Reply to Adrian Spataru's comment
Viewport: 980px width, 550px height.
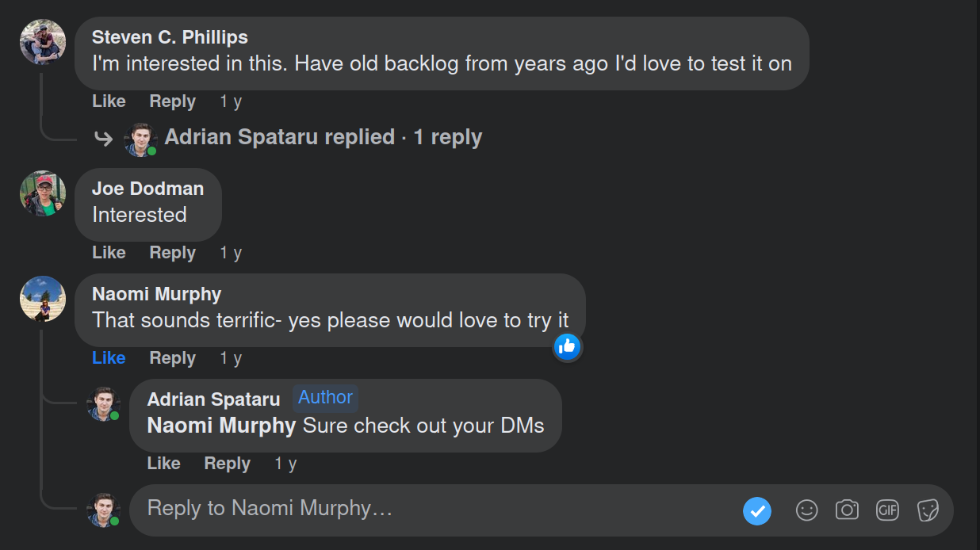pyautogui.click(x=227, y=464)
